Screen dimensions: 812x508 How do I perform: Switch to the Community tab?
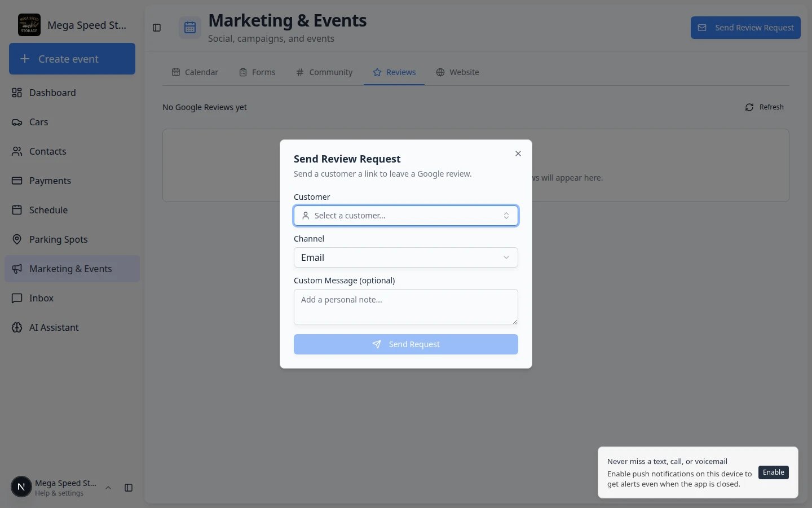pyautogui.click(x=324, y=72)
